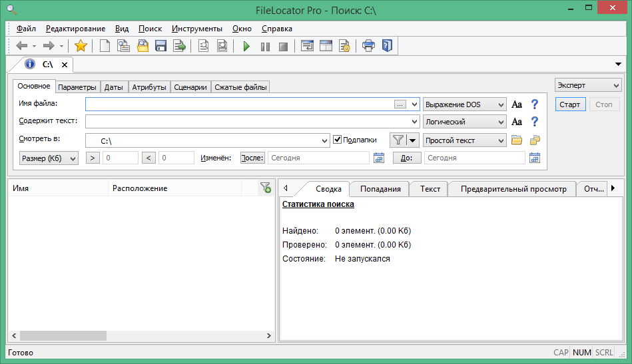Toggle the greater-than size button
632x364 pixels.
pyautogui.click(x=93, y=158)
